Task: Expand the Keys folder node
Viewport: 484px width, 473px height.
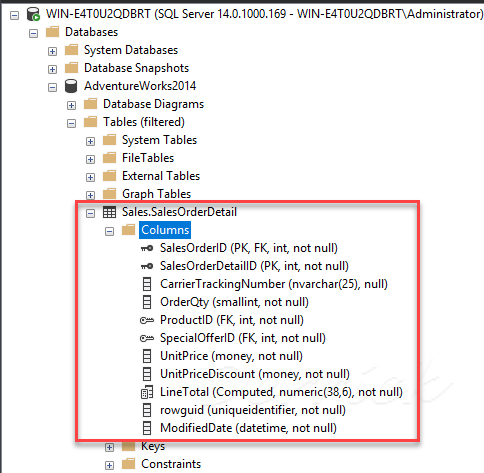Action: click(109, 447)
